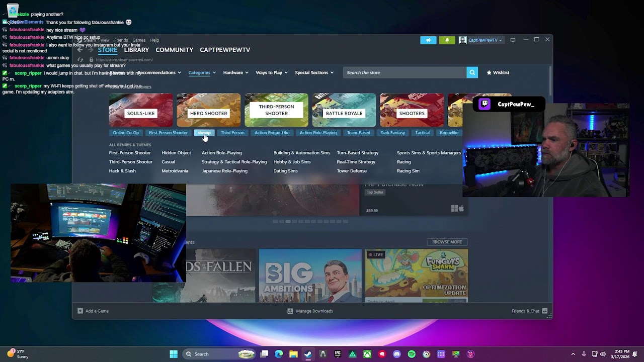
Task: Open the weather widget showing 51°F Sunny
Action: click(x=18, y=354)
